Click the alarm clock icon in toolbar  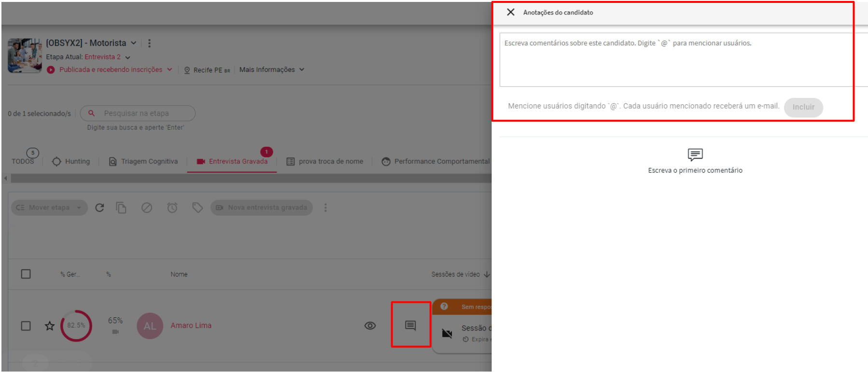(x=172, y=207)
